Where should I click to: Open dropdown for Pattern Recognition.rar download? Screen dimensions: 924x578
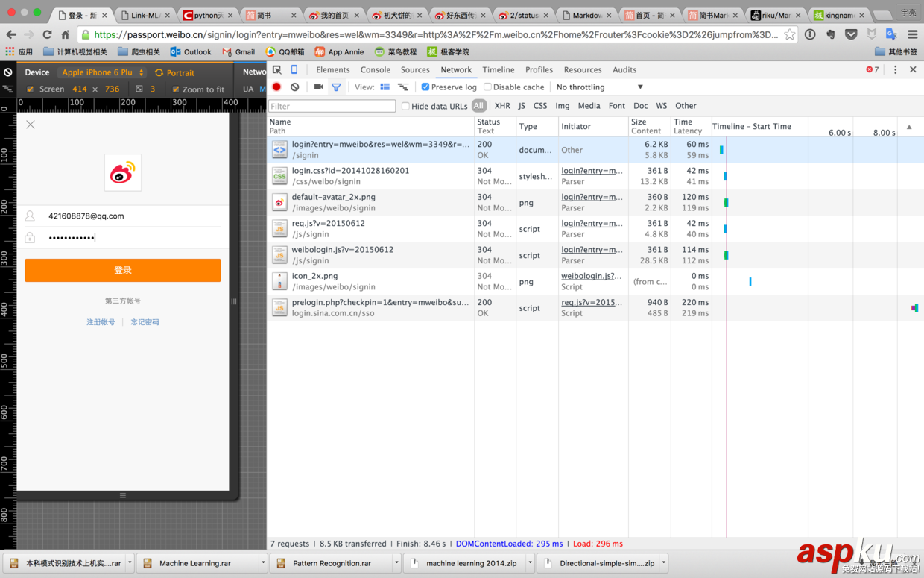click(396, 563)
